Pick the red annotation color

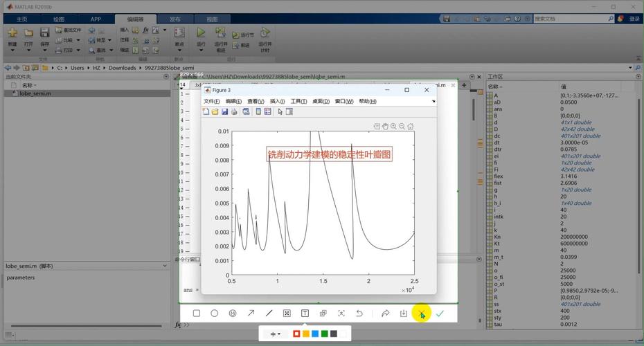(x=296, y=334)
